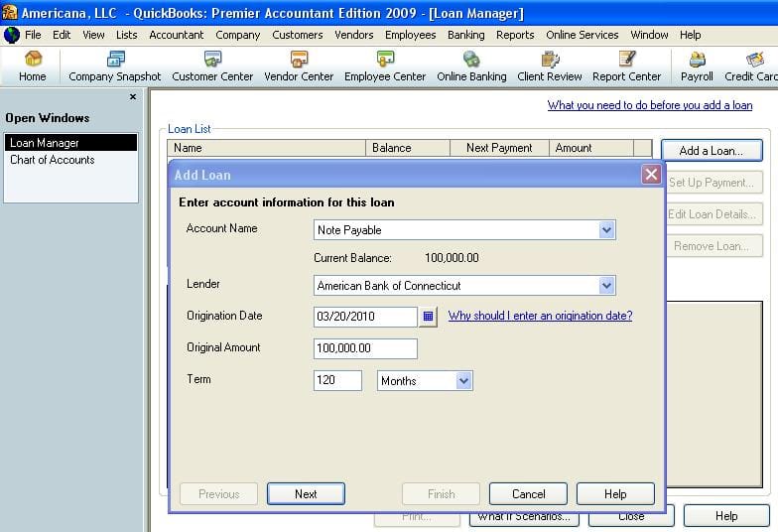Open Company Snapshot from the toolbar
Screen dimensions: 778x532
(115, 66)
